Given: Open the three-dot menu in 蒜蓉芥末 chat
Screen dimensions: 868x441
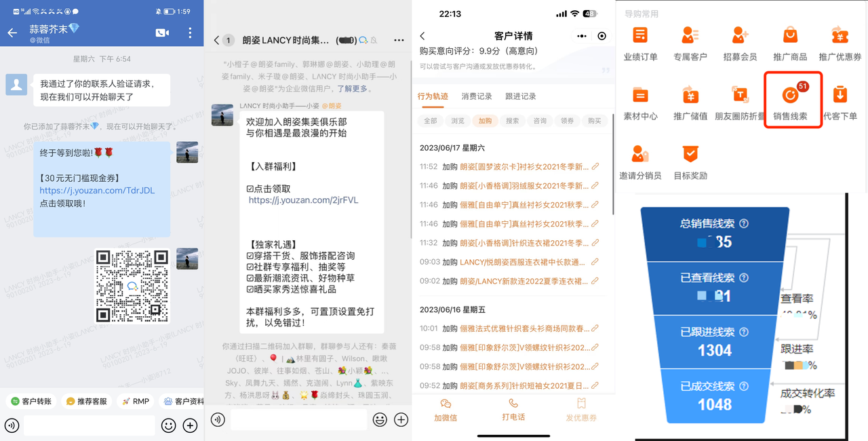Looking at the screenshot, I should [190, 33].
